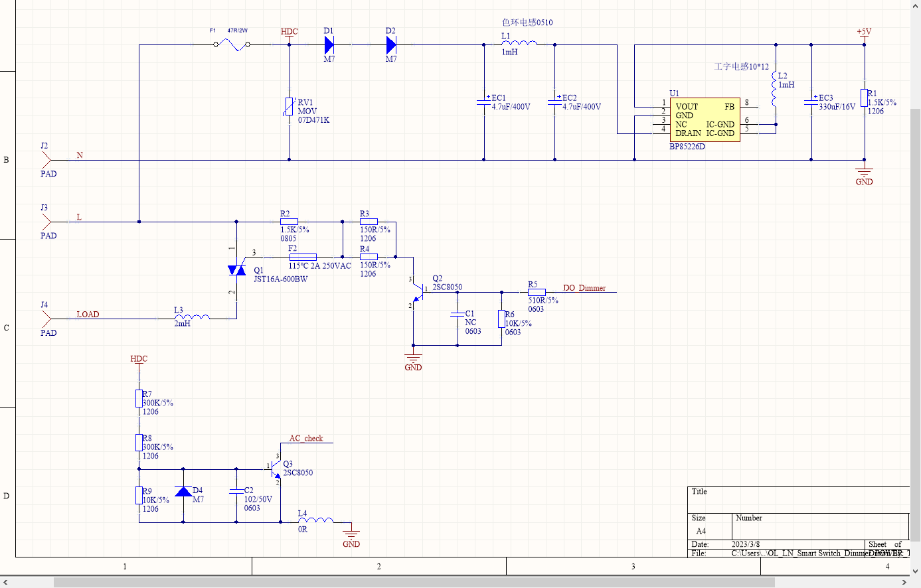921x588 pixels.
Task: Select capacitor C1 symbol
Action: click(457, 315)
